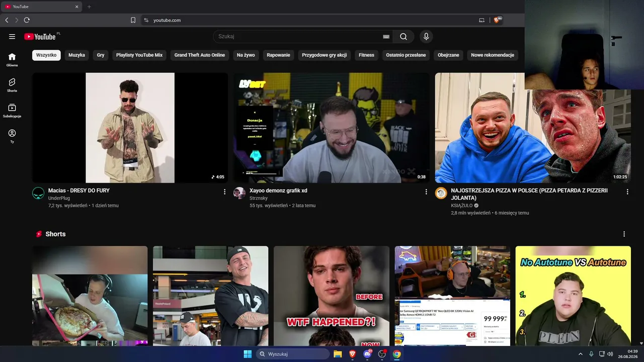Viewport: 644px width, 362px height.
Task: Select the Fitness filter chip
Action: [366, 55]
